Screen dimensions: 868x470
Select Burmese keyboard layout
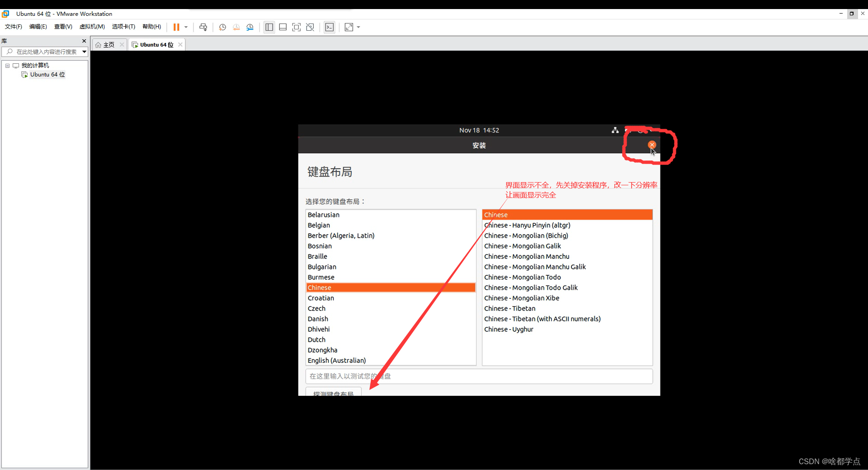tap(391, 277)
